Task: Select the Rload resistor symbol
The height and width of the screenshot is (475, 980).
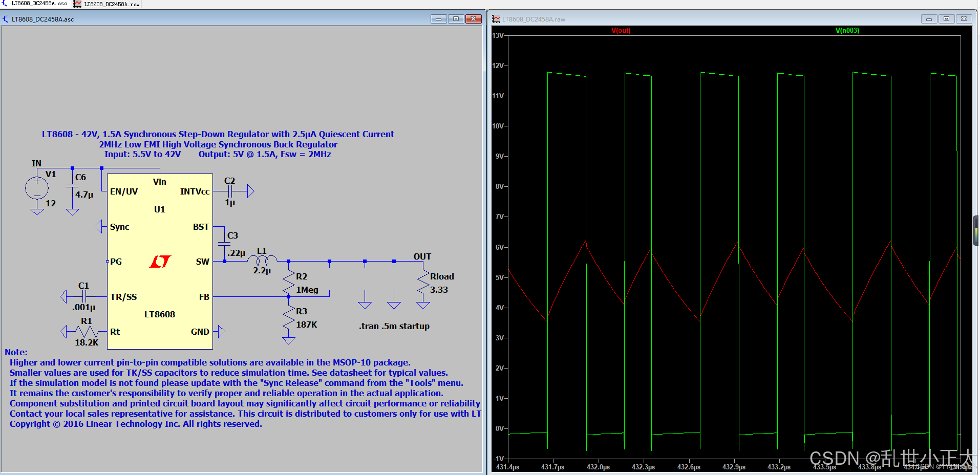Action: click(x=423, y=283)
